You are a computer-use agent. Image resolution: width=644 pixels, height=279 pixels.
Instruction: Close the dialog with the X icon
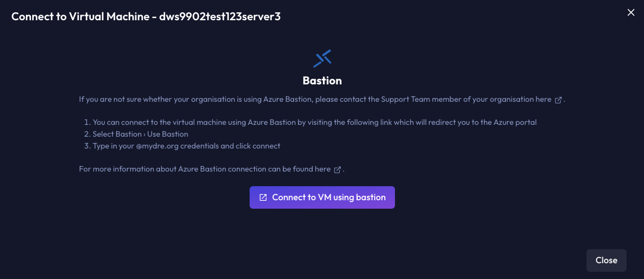(x=631, y=13)
